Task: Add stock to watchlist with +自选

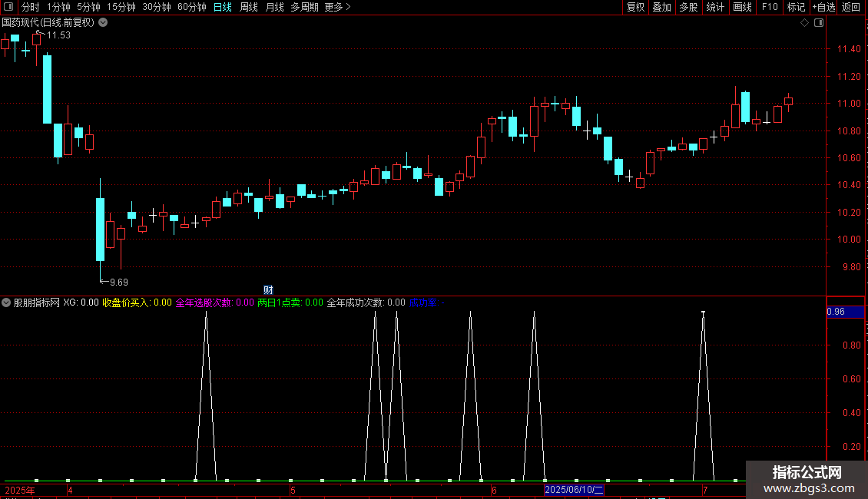Action: point(823,7)
